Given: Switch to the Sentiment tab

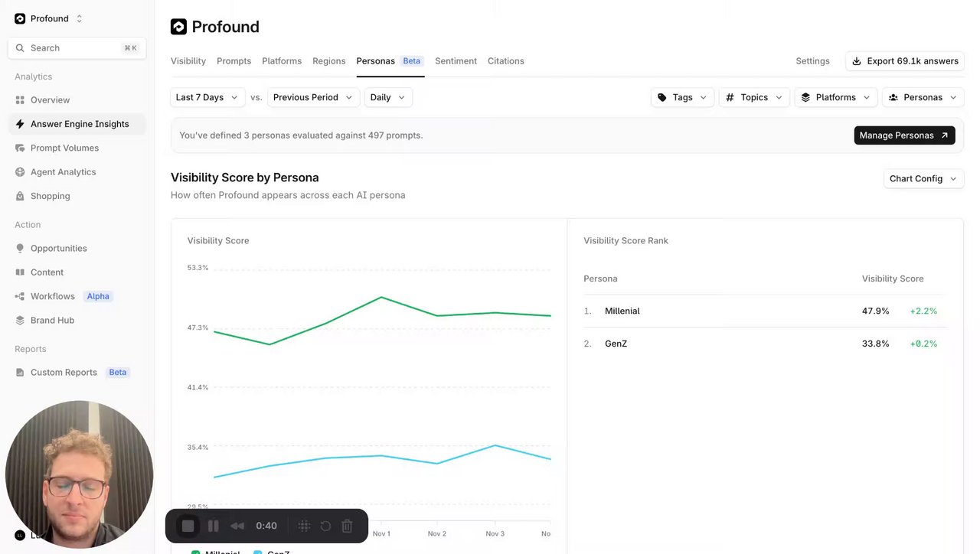Looking at the screenshot, I should click(456, 61).
